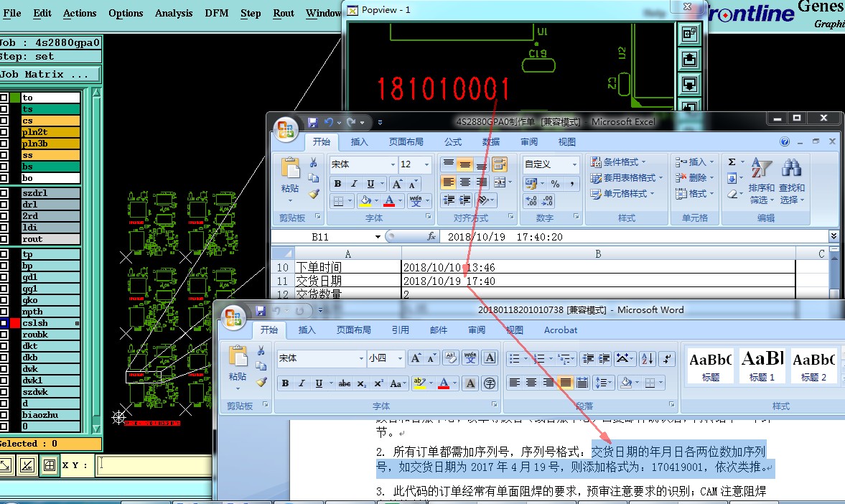
Task: Click Excel fill color bucket icon
Action: pyautogui.click(x=365, y=201)
